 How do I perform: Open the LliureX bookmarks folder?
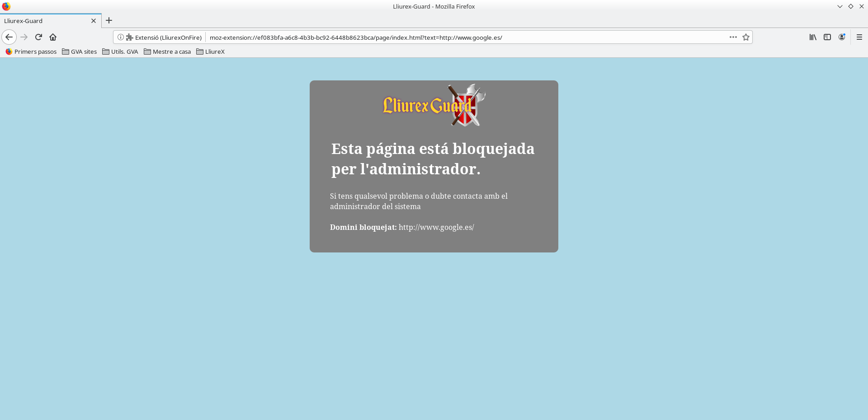click(x=211, y=51)
